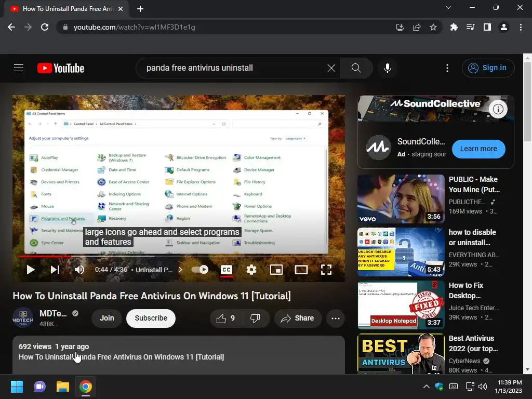This screenshot has height=399, width=532.
Task: Click the Chrome icon in the taskbar
Action: [86, 387]
